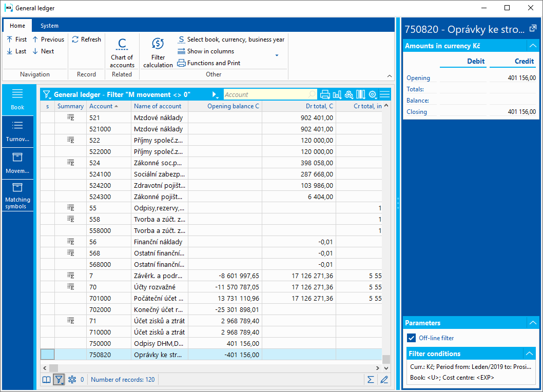543x392 pixels.
Task: Click the pencil edit icon in status bar
Action: [384, 380]
